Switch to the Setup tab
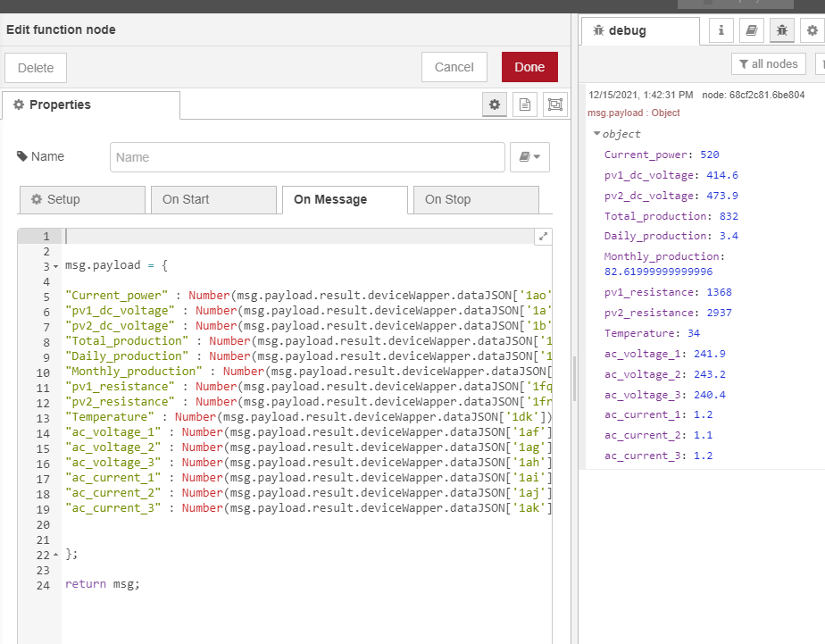Screen dimensions: 825x644 pyautogui.click(x=82, y=199)
